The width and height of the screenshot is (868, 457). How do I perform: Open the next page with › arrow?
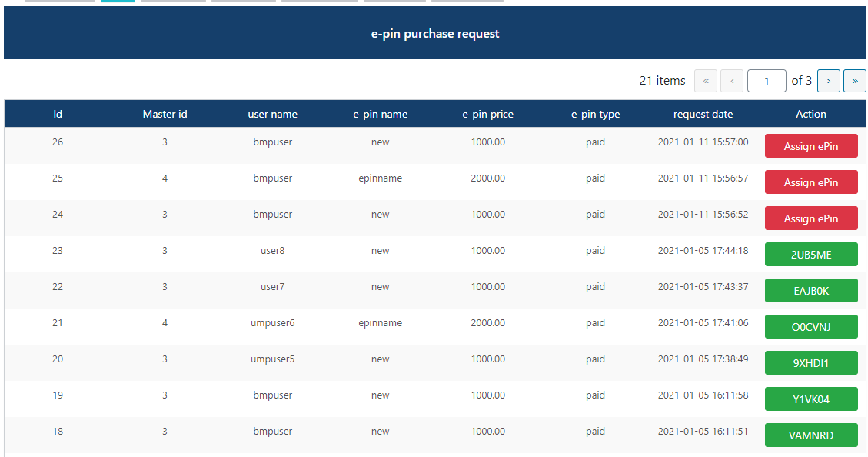[x=828, y=81]
